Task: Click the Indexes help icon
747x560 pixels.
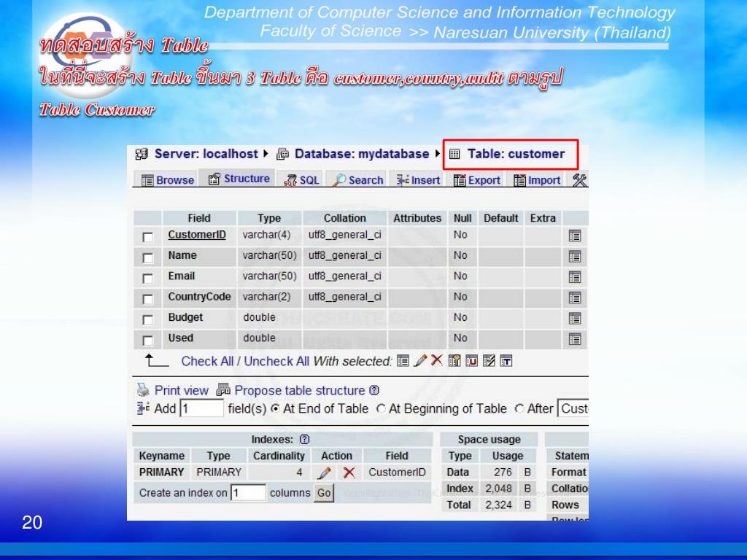Action: click(305, 440)
